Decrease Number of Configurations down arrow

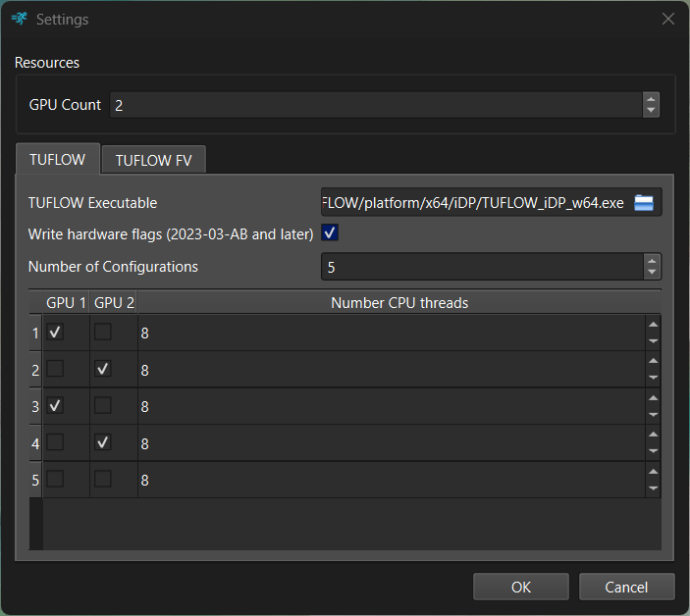[652, 273]
